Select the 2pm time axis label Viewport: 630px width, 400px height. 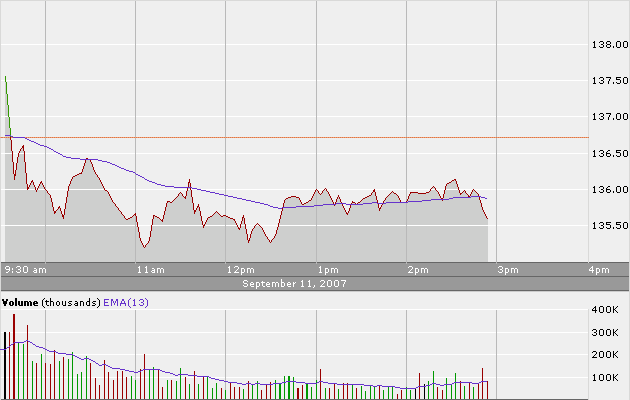click(417, 270)
